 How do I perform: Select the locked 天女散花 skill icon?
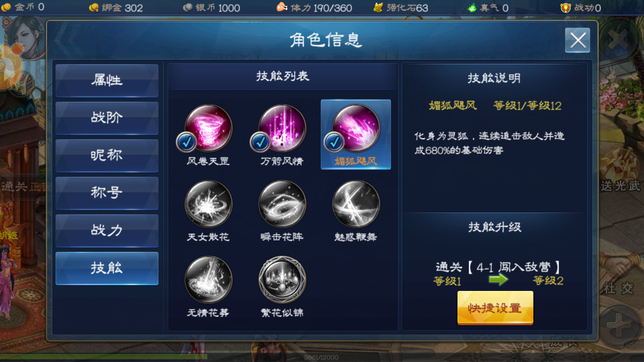(208, 204)
